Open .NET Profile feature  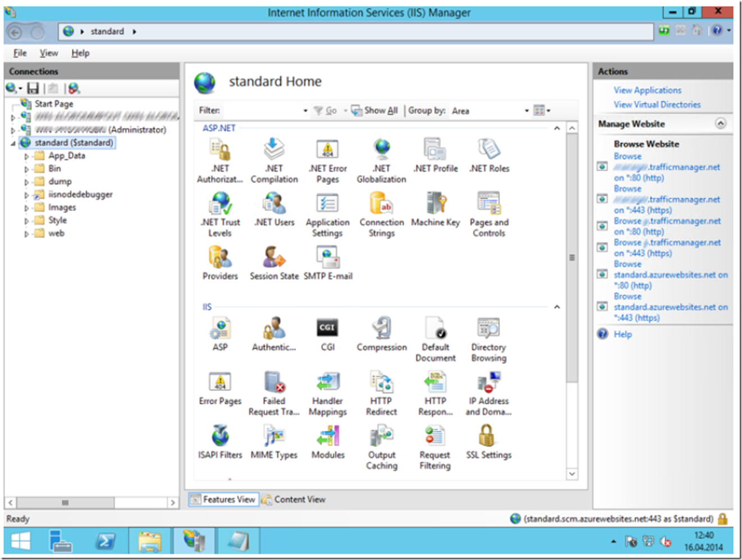tap(436, 156)
